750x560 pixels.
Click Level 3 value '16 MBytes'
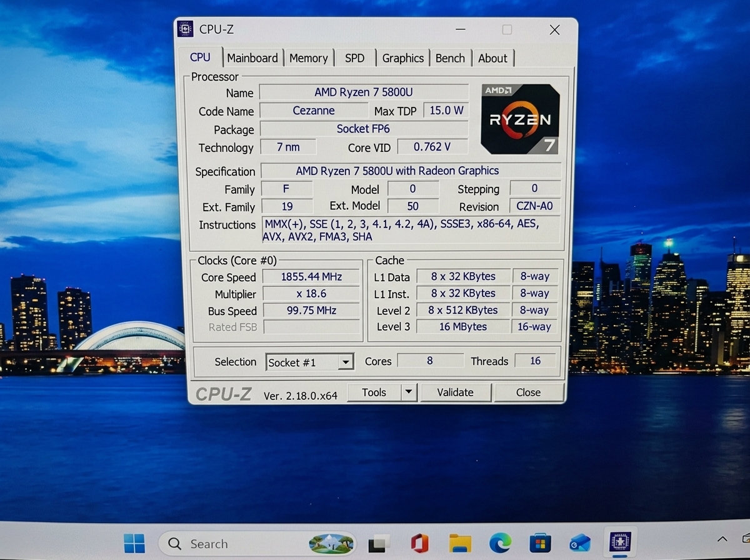pos(463,326)
